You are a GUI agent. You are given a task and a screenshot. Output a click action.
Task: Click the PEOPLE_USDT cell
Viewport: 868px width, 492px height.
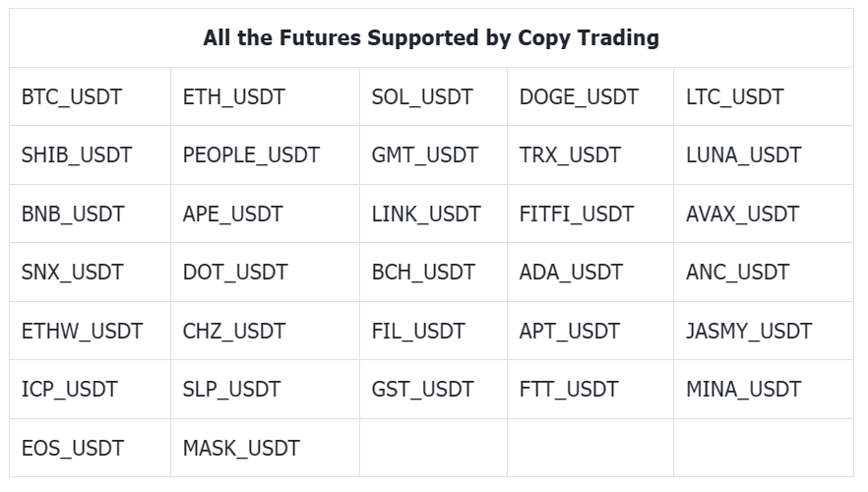click(x=251, y=155)
